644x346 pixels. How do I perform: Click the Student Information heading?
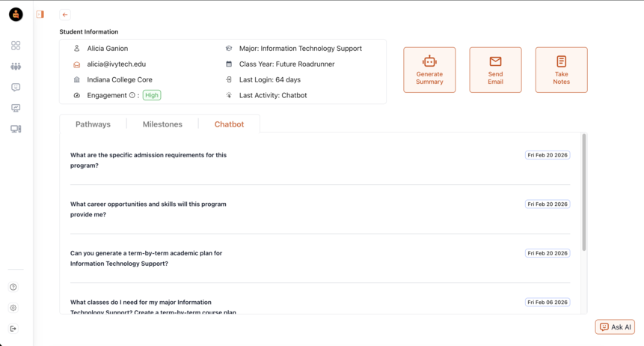pyautogui.click(x=89, y=31)
